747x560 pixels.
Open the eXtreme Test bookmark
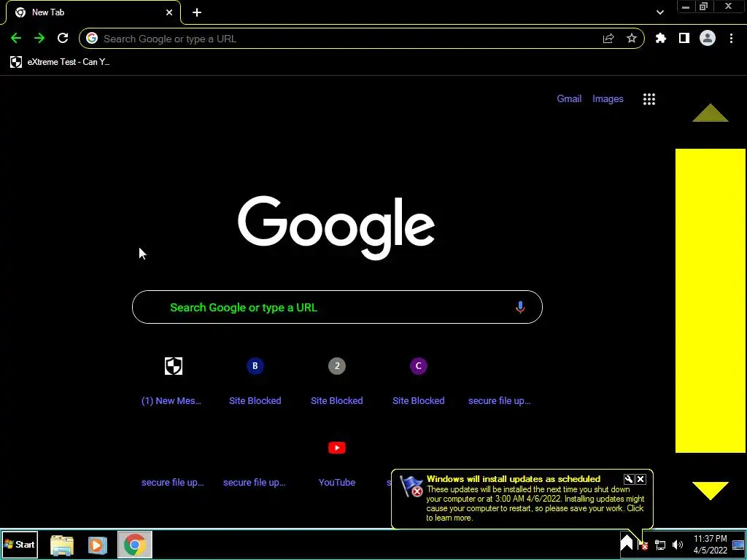60,62
